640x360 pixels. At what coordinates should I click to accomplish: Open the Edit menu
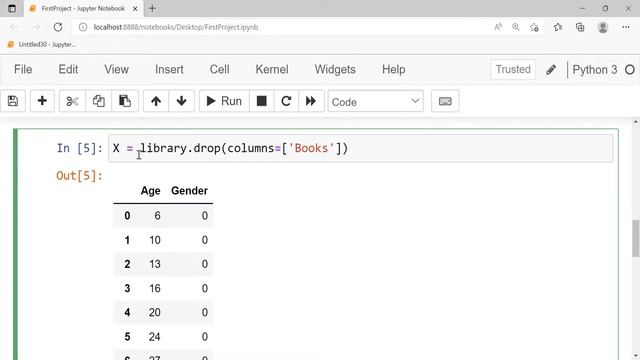(68, 69)
